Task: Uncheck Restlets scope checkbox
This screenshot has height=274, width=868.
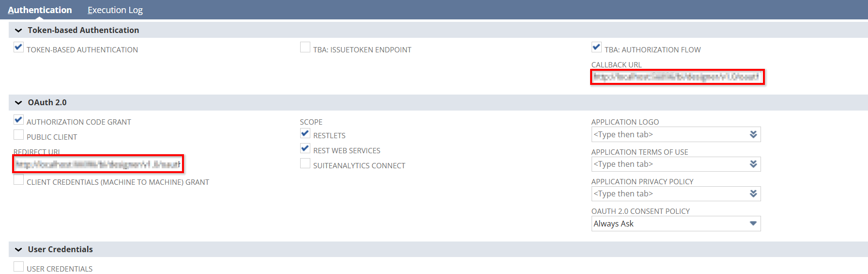Action: point(305,133)
